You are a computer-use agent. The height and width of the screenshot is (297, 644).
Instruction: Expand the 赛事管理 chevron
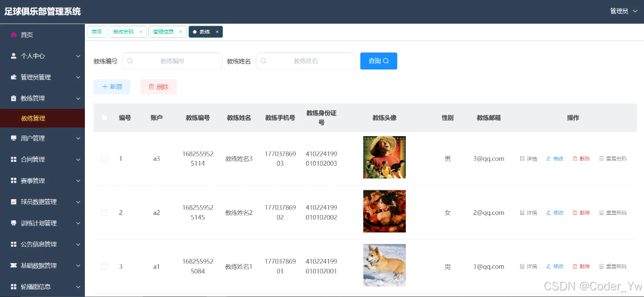coord(78,181)
